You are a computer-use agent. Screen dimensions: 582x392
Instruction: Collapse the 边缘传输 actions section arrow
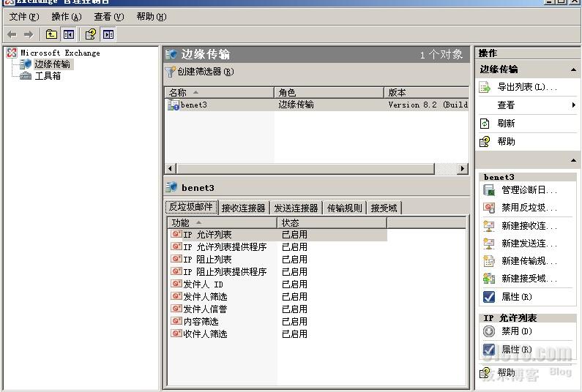tap(573, 69)
